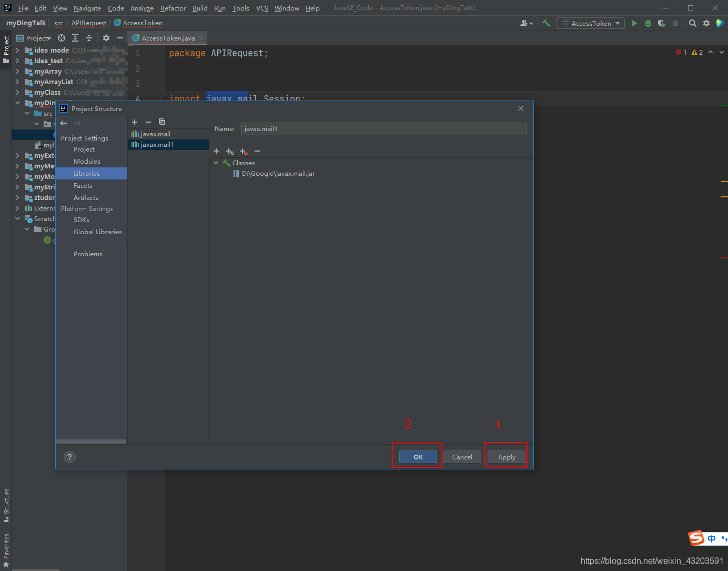728x571 pixels.
Task: Expand the myArray module node
Action: point(17,71)
